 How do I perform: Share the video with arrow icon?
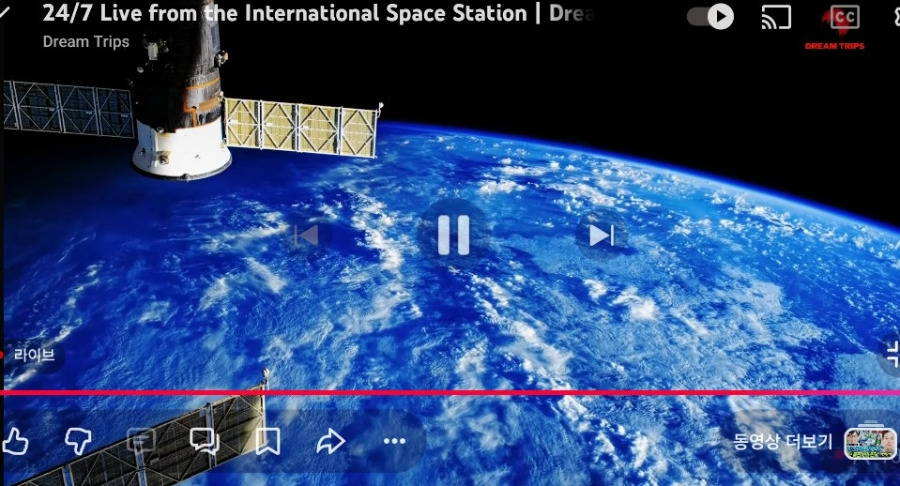click(x=331, y=441)
